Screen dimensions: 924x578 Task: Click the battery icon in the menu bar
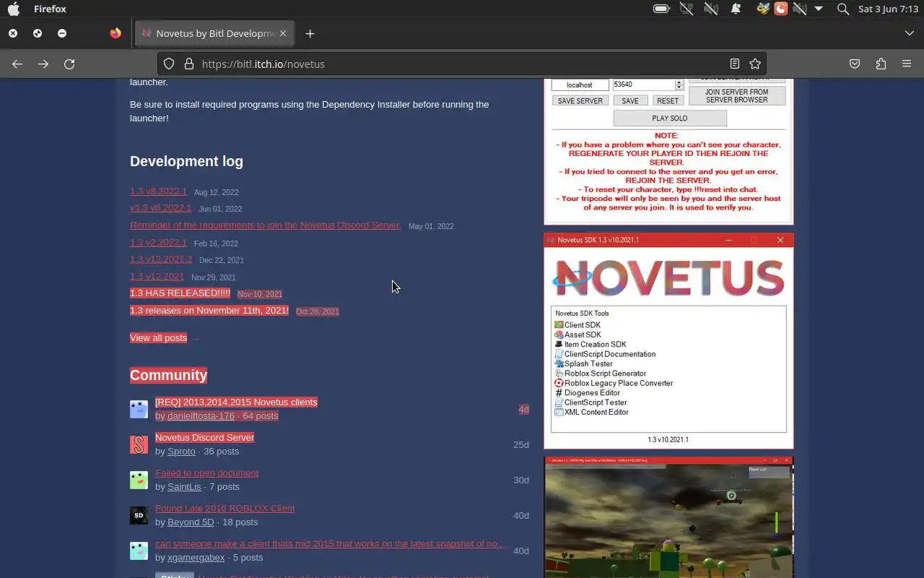pos(661,9)
